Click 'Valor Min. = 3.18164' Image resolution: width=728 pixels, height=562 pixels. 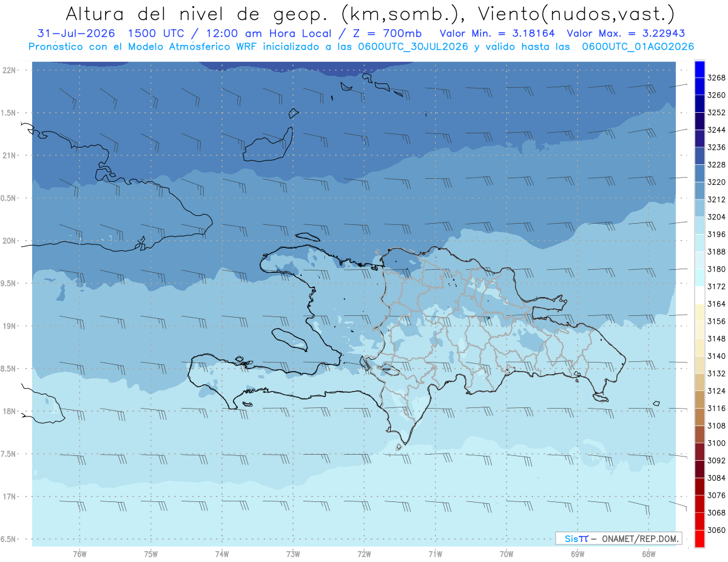pyautogui.click(x=497, y=33)
